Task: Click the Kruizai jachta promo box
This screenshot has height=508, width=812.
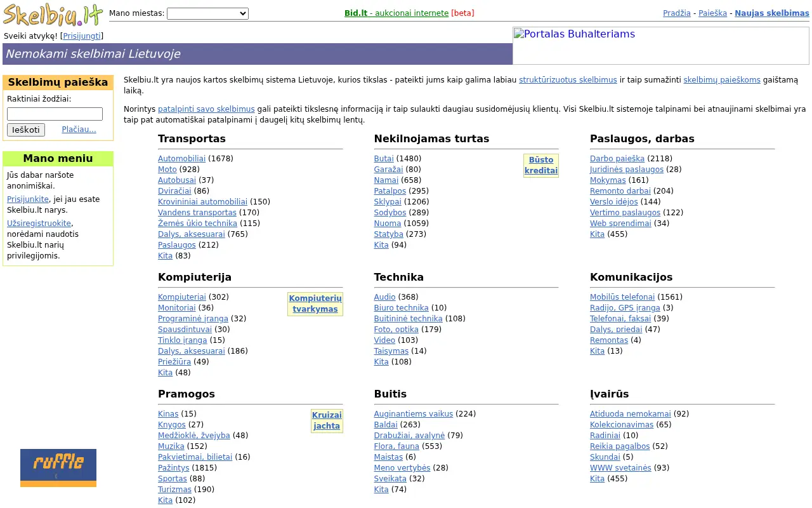Action: pos(327,420)
